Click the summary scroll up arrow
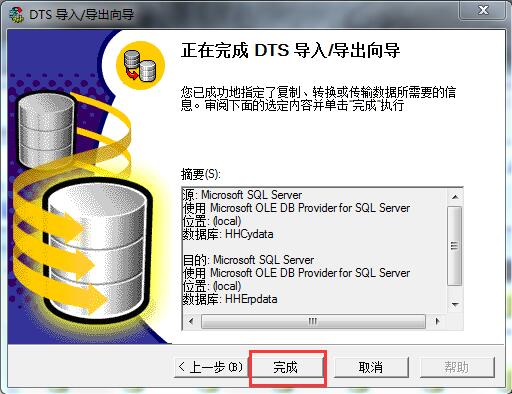 [455, 197]
